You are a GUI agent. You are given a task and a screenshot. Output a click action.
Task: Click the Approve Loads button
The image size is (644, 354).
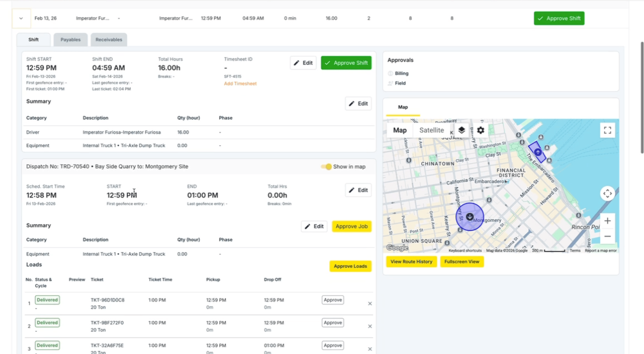[350, 266]
